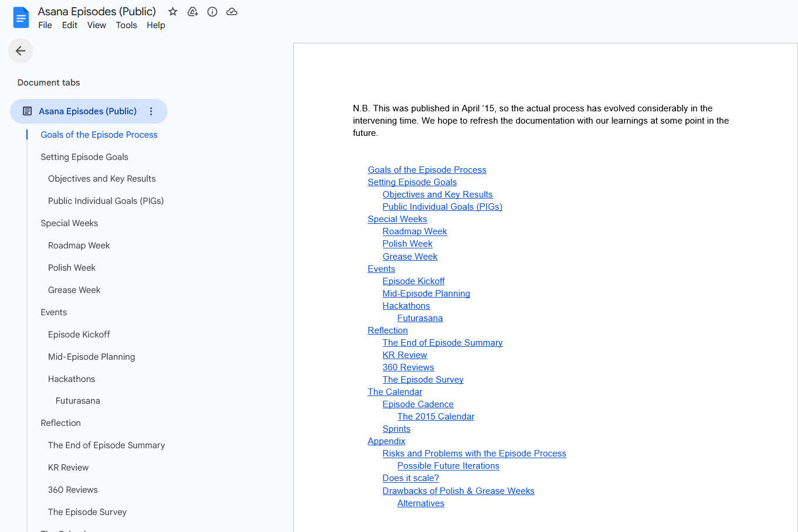The width and height of the screenshot is (798, 532).
Task: Jump to Futurasana in the sidebar outline
Action: (78, 401)
